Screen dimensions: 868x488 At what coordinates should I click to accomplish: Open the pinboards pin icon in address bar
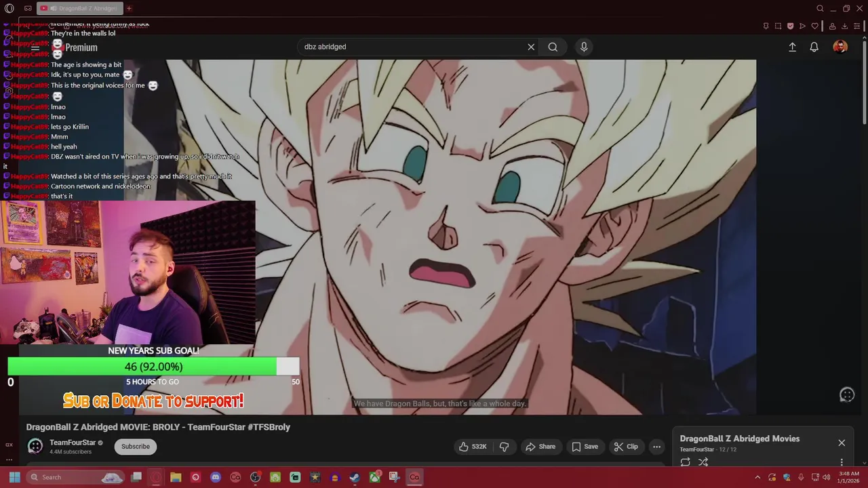click(766, 26)
